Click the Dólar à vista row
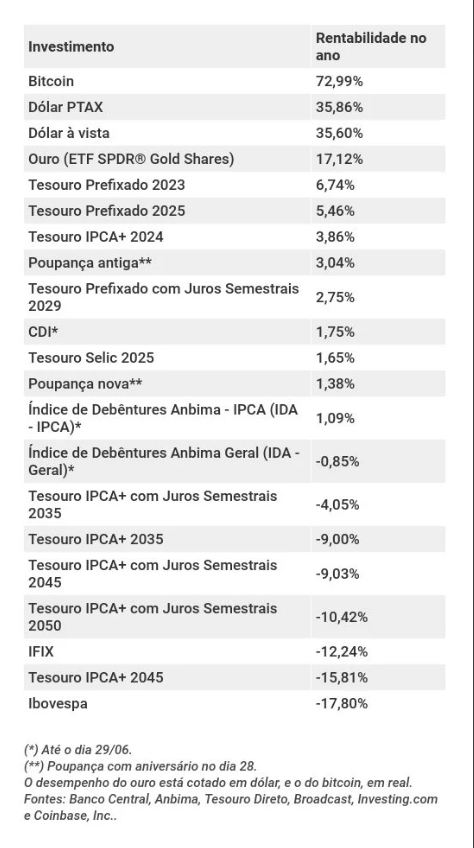Image resolution: width=474 pixels, height=848 pixels. (x=234, y=133)
